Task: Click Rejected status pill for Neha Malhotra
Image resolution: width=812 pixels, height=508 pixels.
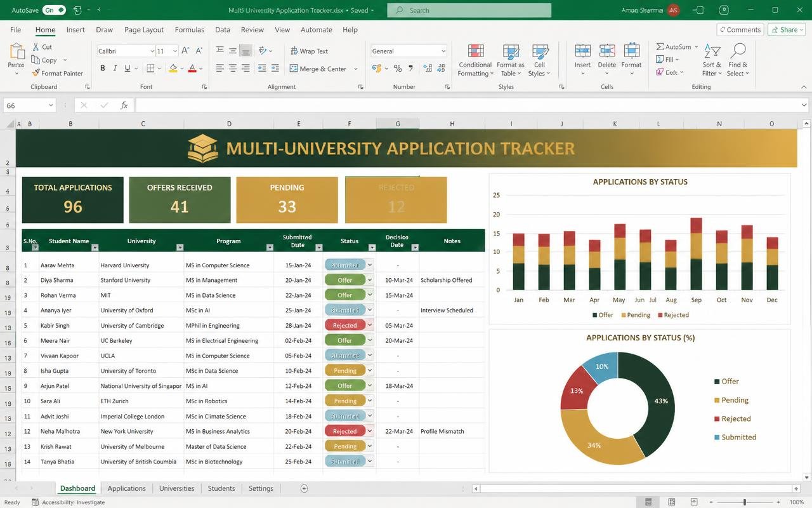Action: 345,431
